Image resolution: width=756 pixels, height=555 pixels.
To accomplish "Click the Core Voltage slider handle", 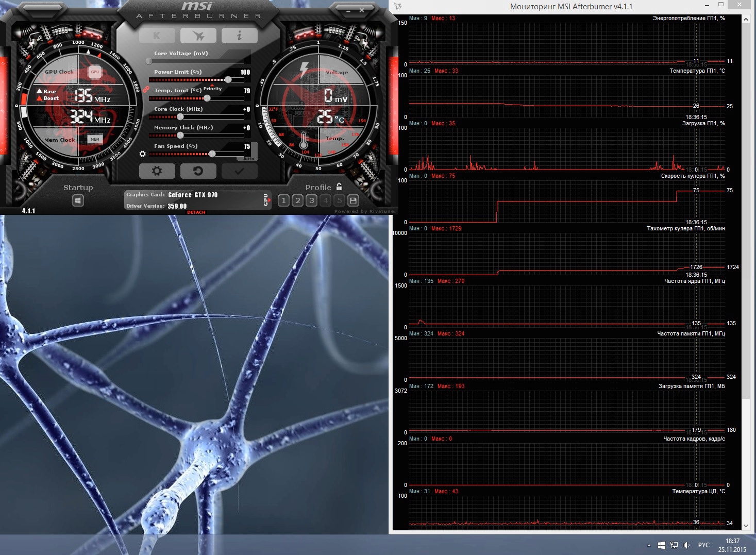I will (x=149, y=61).
